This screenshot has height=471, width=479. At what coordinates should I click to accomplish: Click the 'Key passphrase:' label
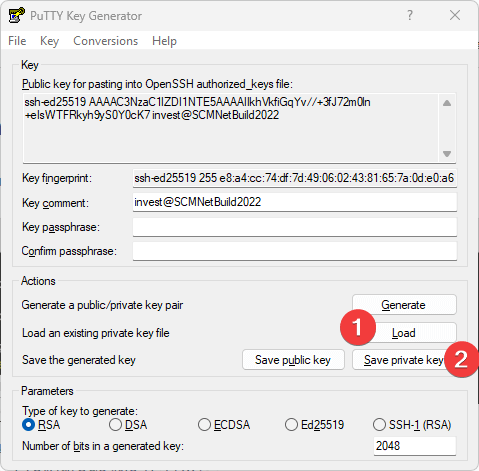(61, 227)
